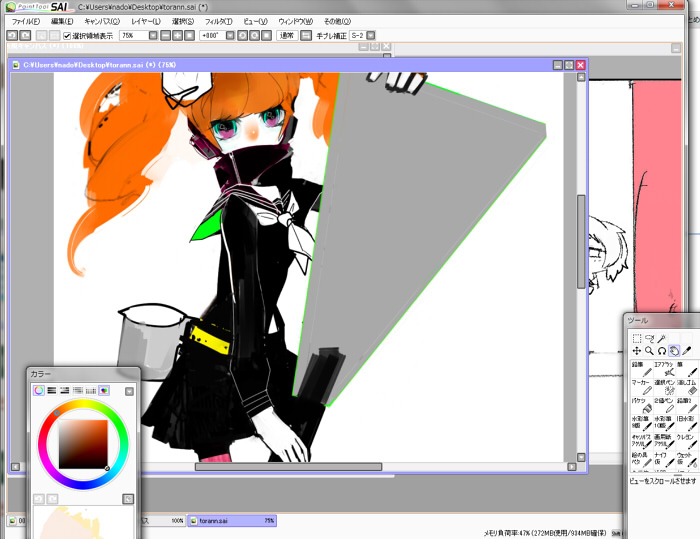Select the eyedropper tool

(x=687, y=351)
